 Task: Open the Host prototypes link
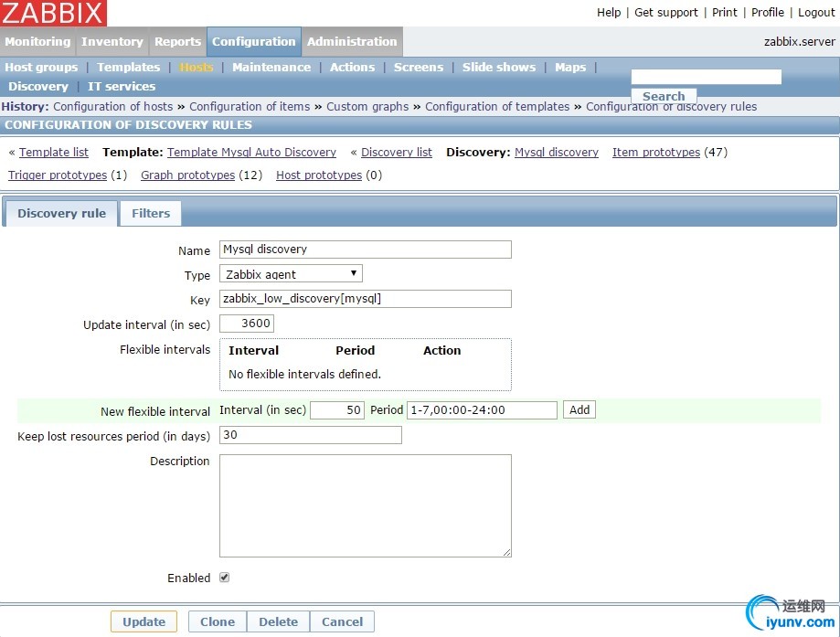click(x=319, y=175)
